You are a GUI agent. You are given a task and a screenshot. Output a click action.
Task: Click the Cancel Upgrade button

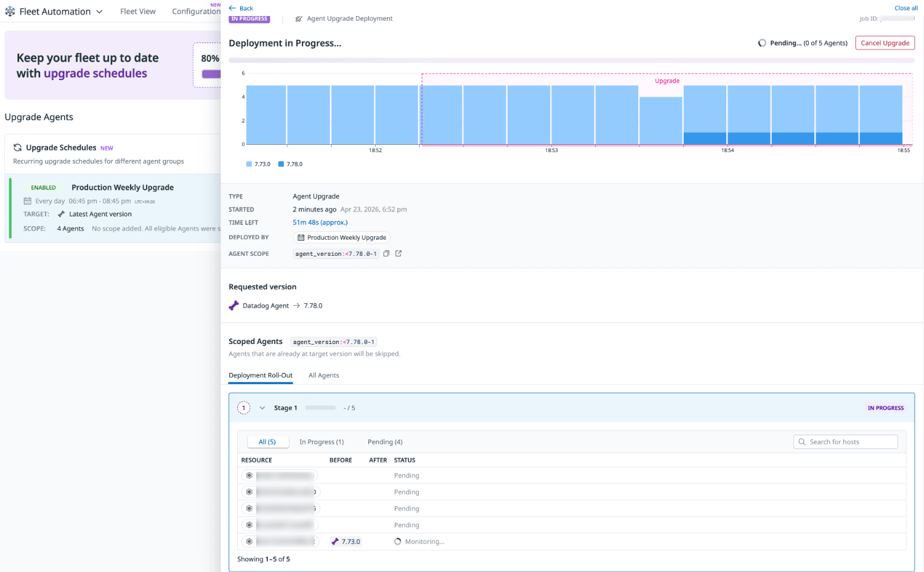(885, 43)
